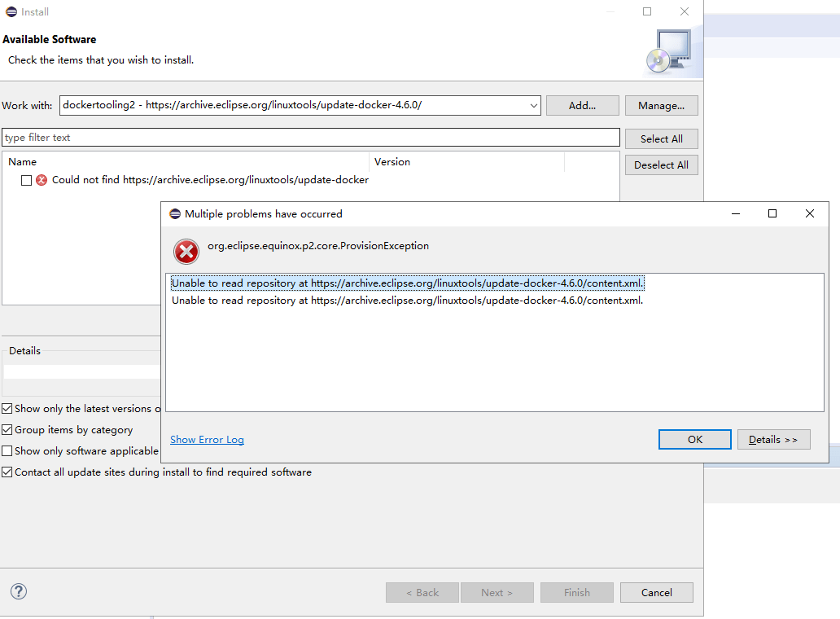Click the Eclipse icon in the Install title bar
Viewport: 840px width, 619px height.
(x=11, y=11)
